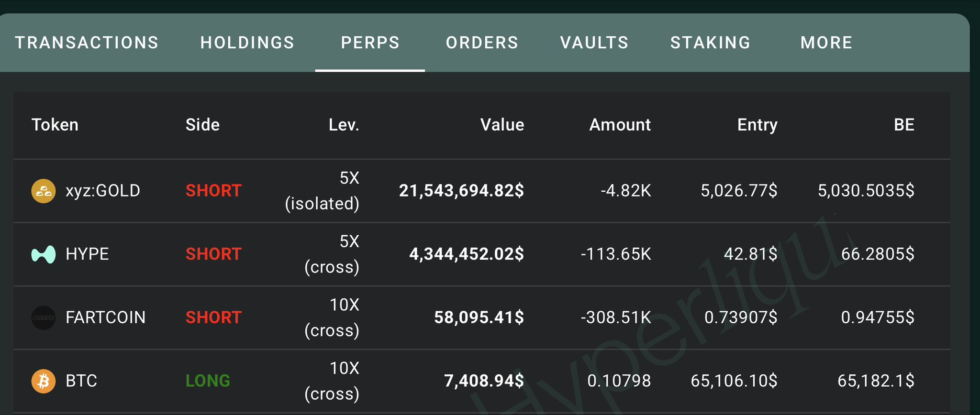Sort positions by Side column header

tap(202, 125)
